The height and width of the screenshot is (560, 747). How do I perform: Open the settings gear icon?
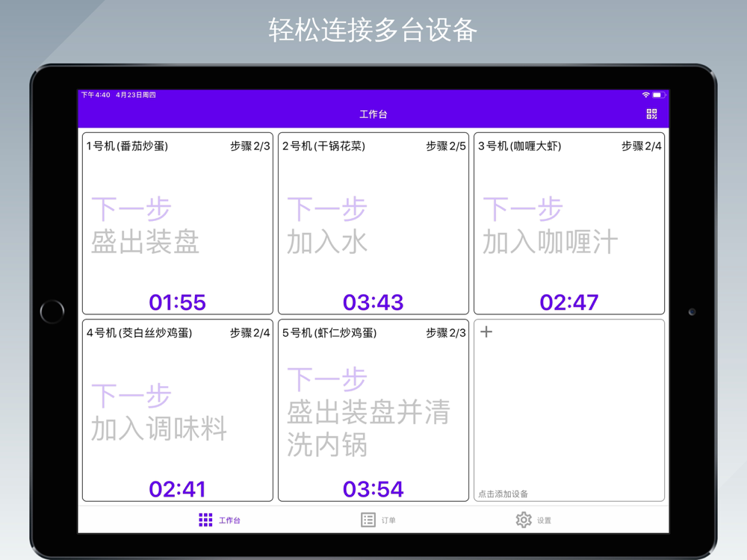coord(524,520)
